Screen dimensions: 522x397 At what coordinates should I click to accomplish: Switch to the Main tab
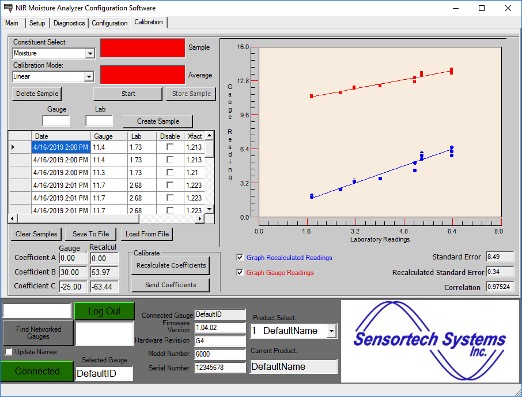(x=12, y=23)
